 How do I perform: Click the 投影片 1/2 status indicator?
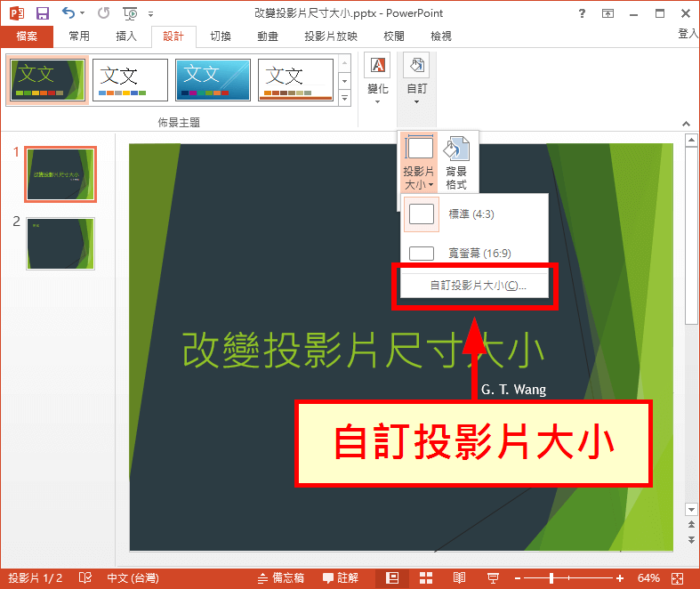(x=36, y=578)
